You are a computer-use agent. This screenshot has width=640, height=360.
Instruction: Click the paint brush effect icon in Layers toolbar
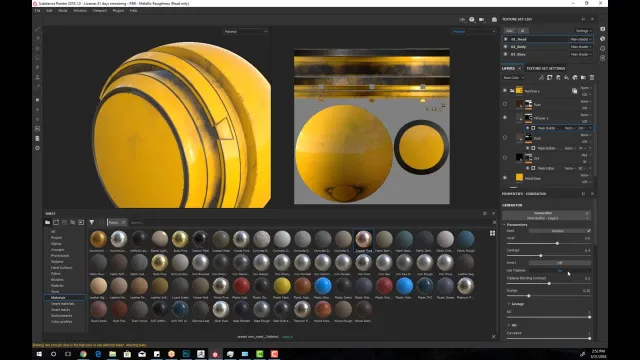pos(541,78)
